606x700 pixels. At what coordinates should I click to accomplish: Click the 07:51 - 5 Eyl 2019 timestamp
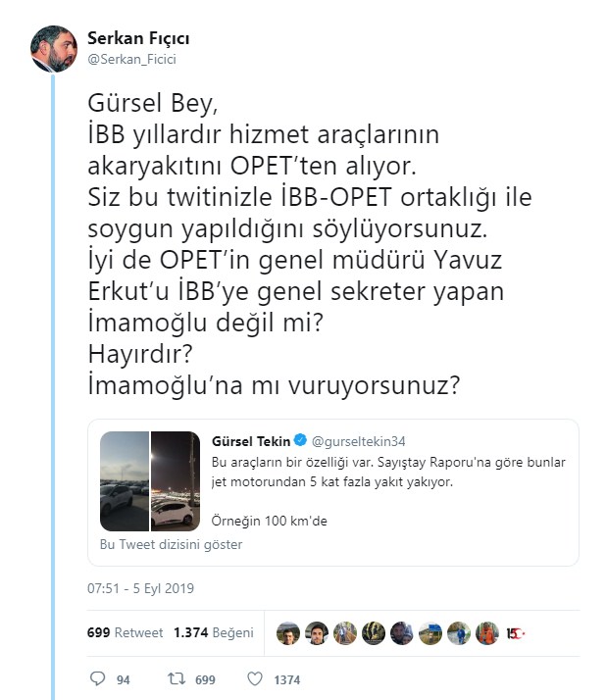point(141,588)
